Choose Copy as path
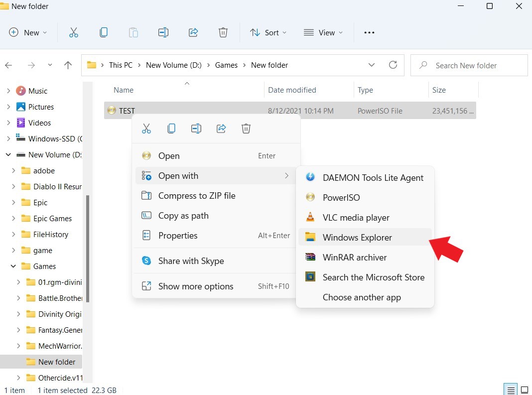 click(x=216, y=216)
